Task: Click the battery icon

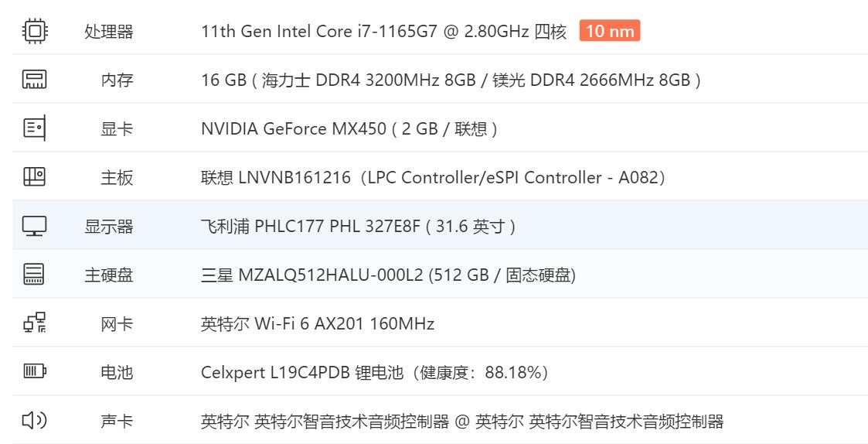Action: click(x=34, y=371)
